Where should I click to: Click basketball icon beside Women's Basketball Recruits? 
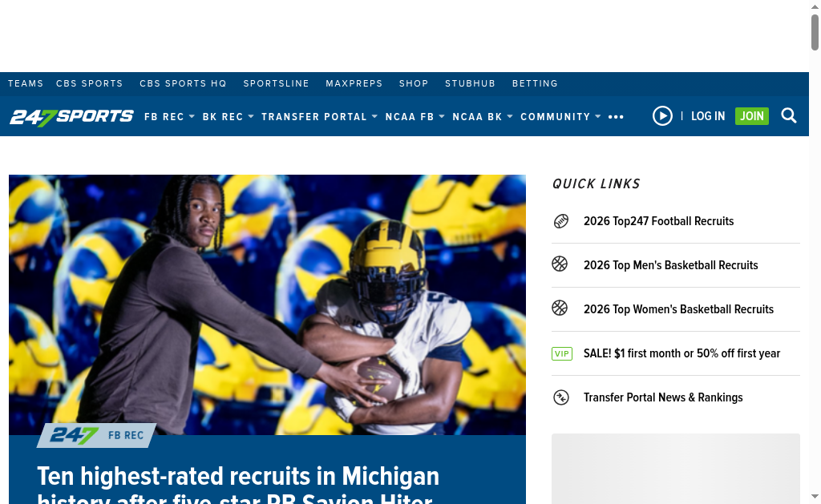[560, 308]
